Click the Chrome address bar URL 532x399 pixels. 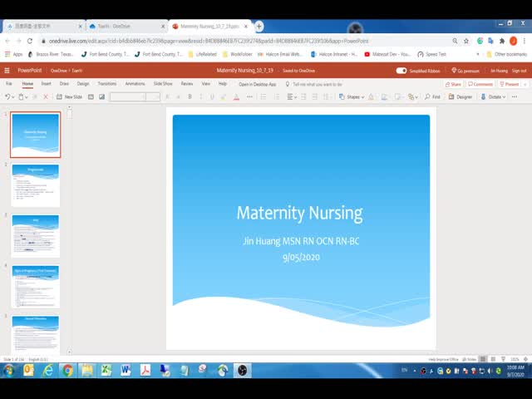tap(209, 41)
